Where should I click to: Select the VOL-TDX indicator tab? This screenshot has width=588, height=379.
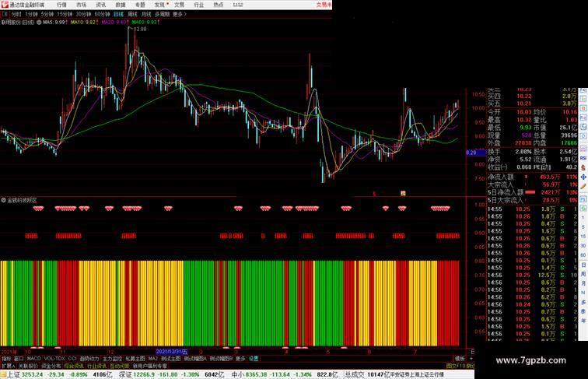coord(54,359)
